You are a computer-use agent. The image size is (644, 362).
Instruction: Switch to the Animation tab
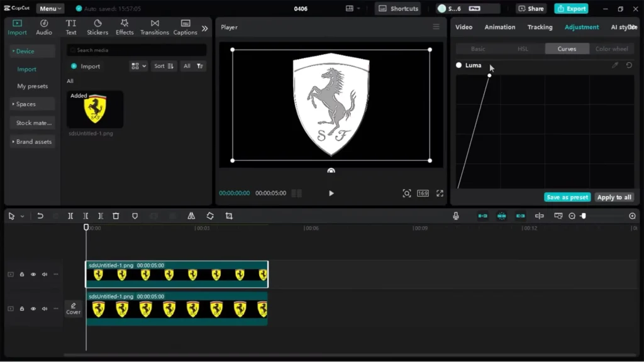(500, 27)
